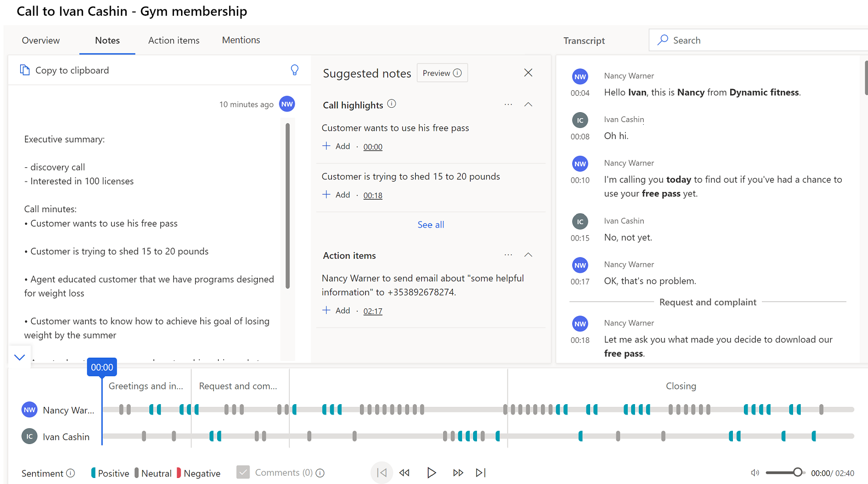Collapse the Call highlights section

click(528, 104)
